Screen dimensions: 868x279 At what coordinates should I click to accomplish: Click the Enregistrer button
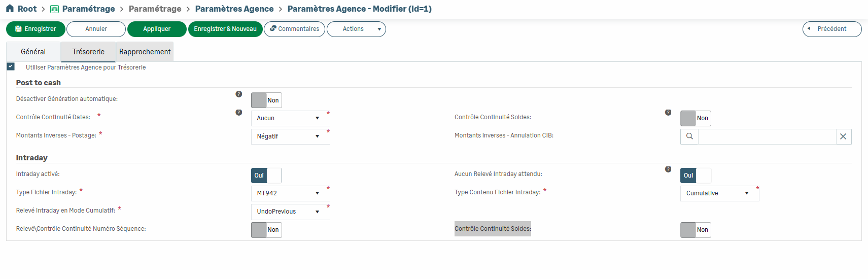tap(36, 29)
